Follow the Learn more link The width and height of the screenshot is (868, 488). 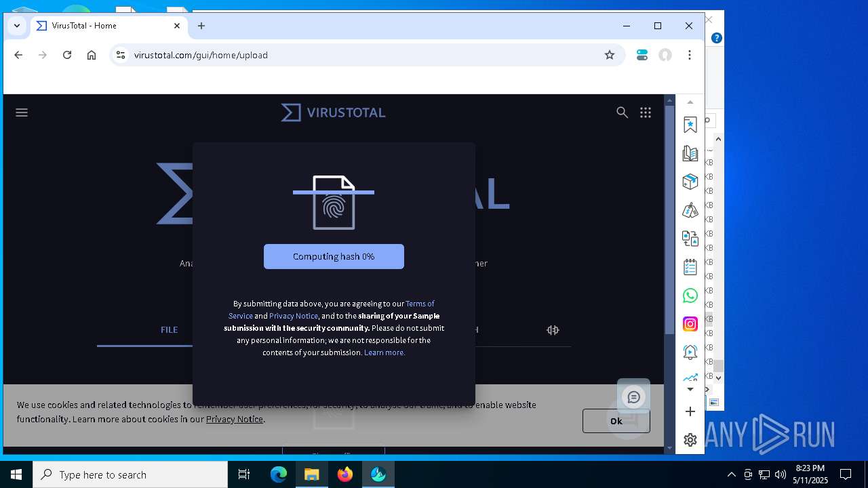pyautogui.click(x=384, y=352)
